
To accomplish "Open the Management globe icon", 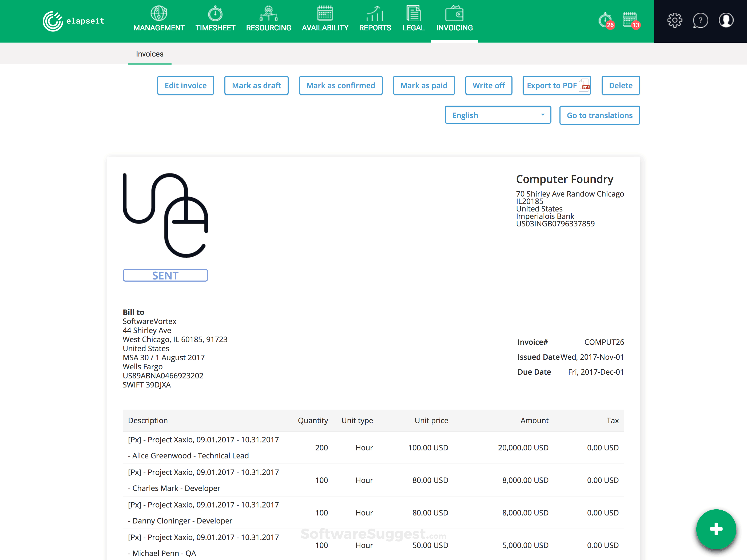I will coord(159,14).
